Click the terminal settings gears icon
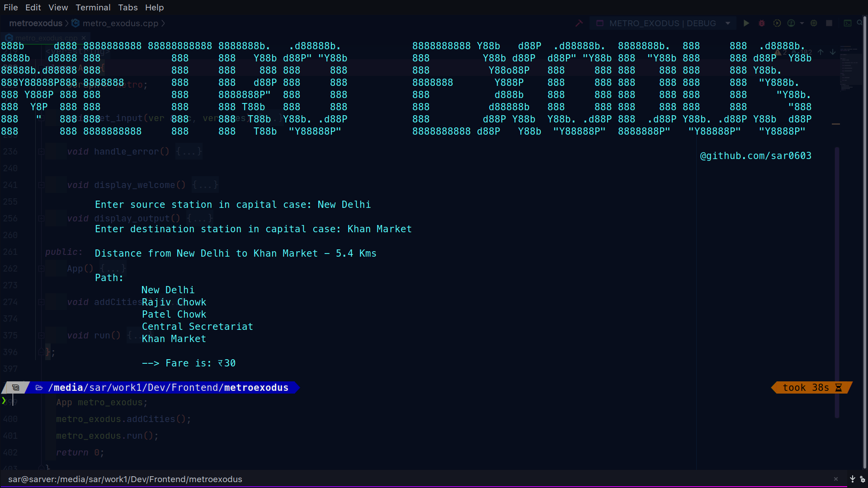Viewport: 868px width, 488px height. point(863,479)
